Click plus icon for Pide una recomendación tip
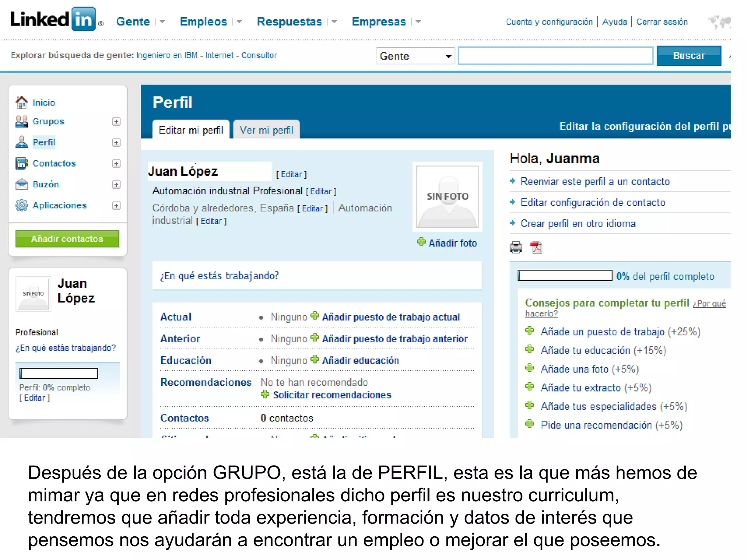The image size is (747, 560). point(530,424)
